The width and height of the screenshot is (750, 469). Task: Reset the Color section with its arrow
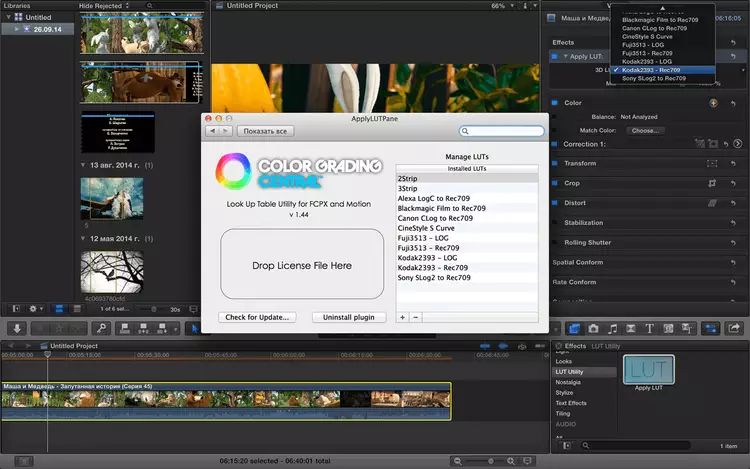(733, 103)
